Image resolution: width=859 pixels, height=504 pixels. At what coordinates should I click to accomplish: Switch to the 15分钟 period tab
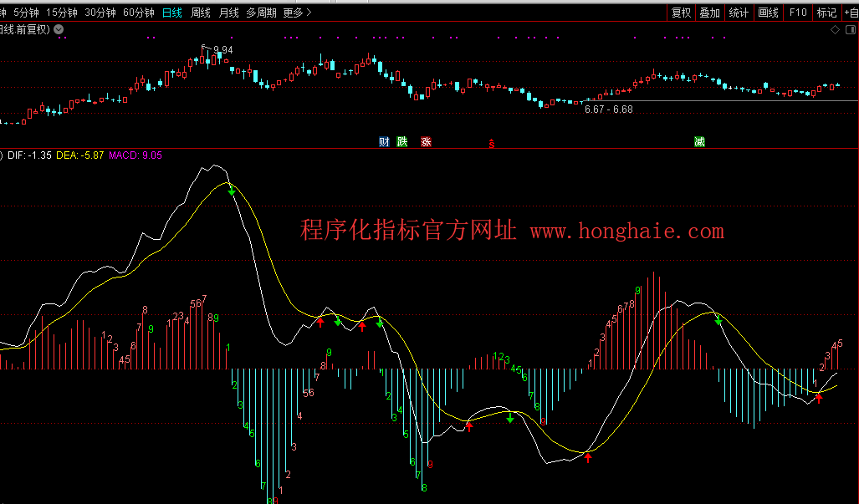click(62, 13)
